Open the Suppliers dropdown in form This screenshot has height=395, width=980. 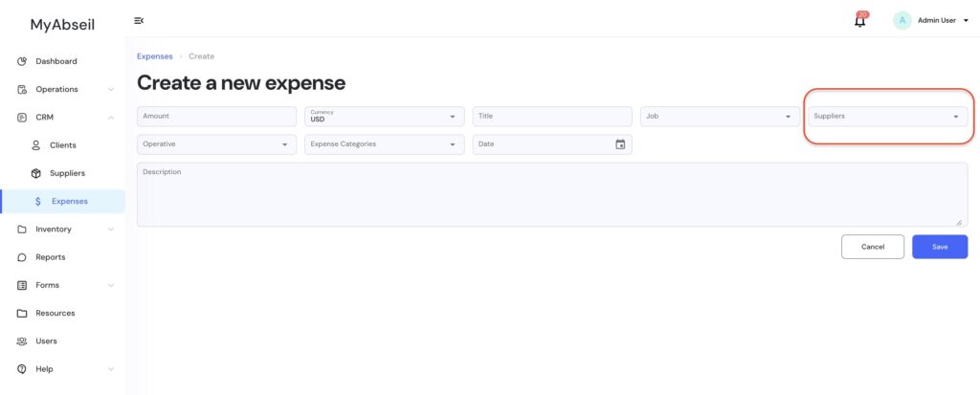tap(886, 117)
